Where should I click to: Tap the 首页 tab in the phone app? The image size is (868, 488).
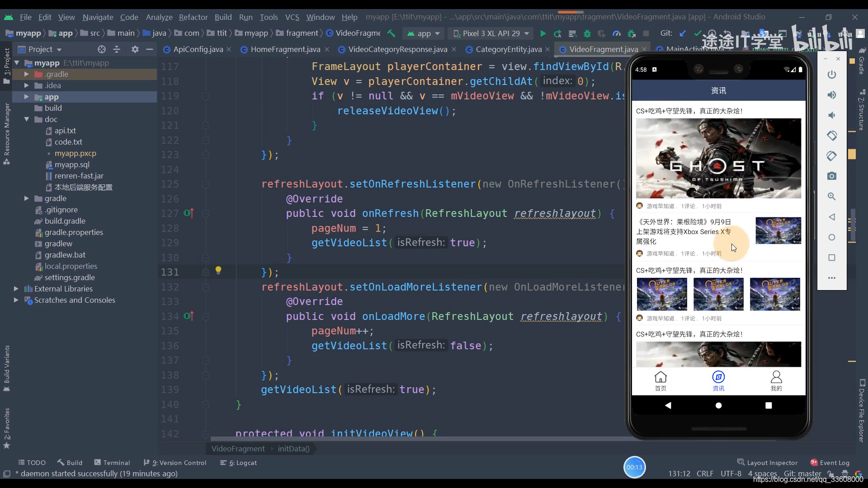pyautogui.click(x=660, y=381)
